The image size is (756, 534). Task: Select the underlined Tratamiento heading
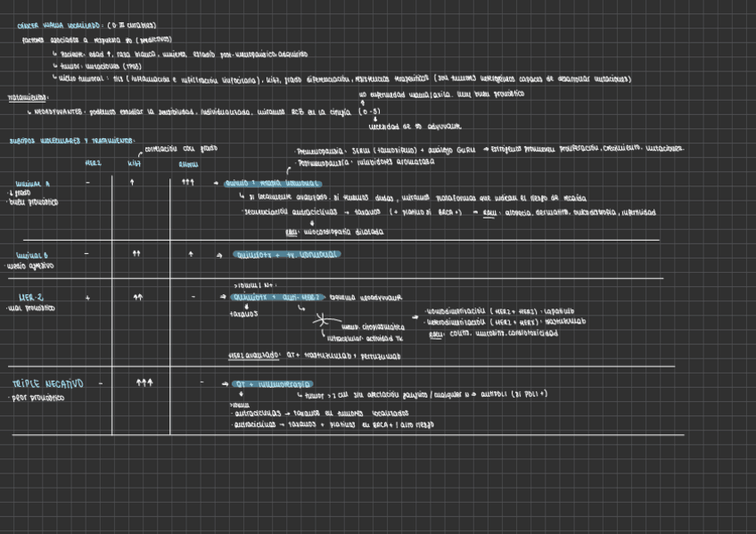coord(29,96)
